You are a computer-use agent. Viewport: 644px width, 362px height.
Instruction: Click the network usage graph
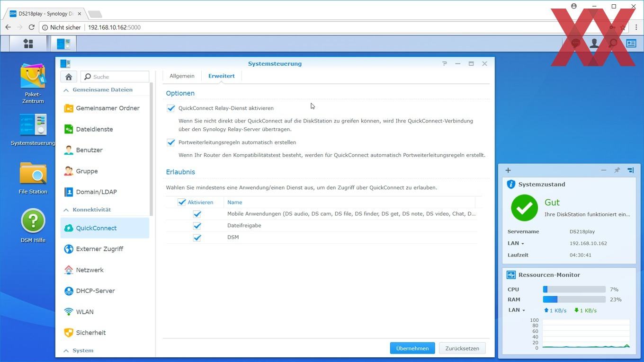click(x=586, y=334)
